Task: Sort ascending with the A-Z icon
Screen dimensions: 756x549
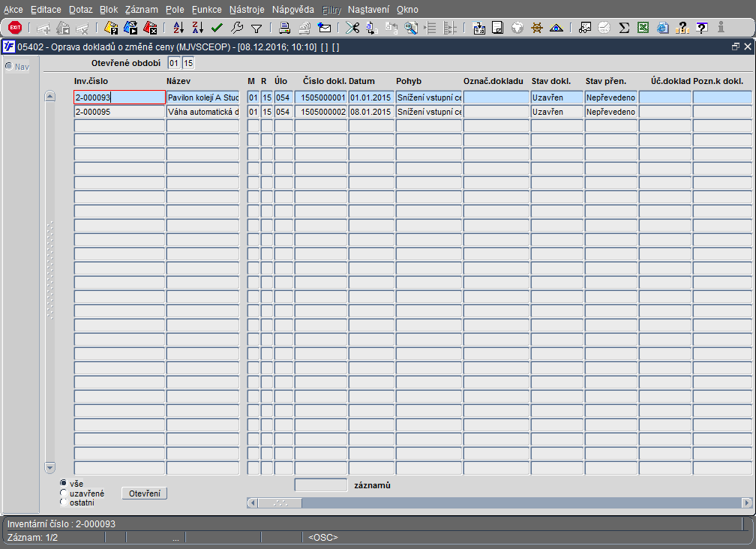Action: coord(178,28)
